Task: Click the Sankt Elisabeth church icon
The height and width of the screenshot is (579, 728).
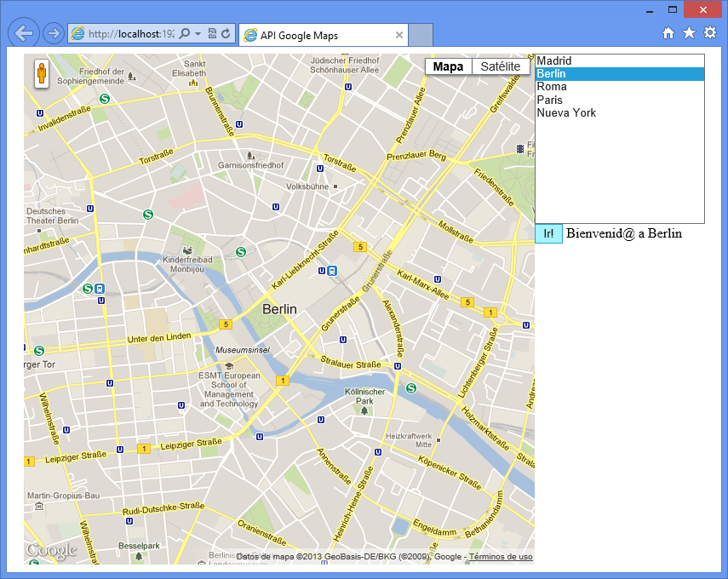Action: [193, 83]
